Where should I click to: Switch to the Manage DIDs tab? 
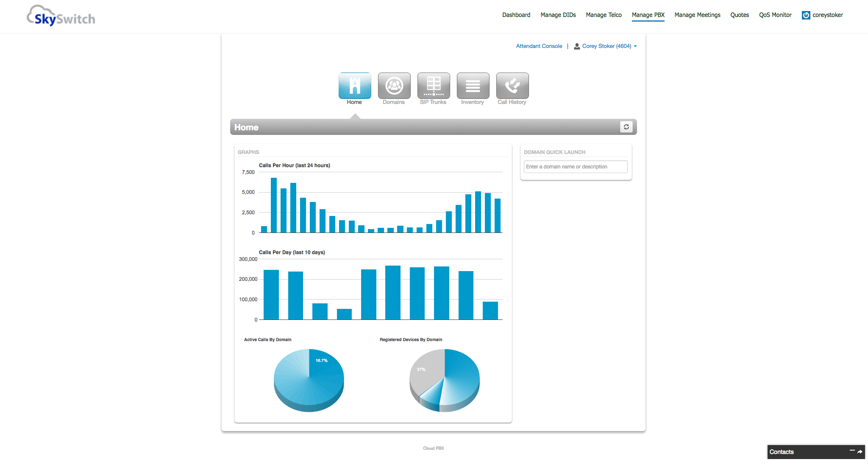click(x=558, y=15)
